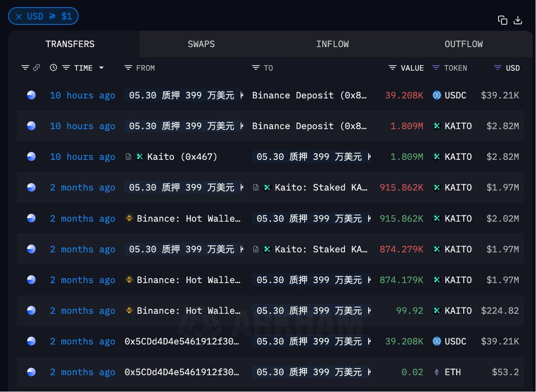The width and height of the screenshot is (536, 392).
Task: Switch to the SWAPS tab
Action: click(x=201, y=44)
